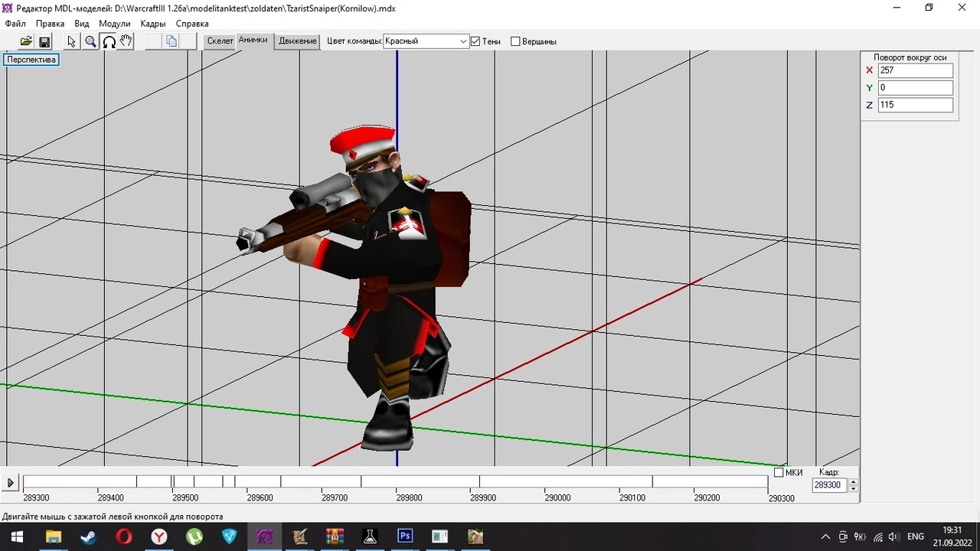Activate the rotate view tool
The height and width of the screenshot is (551, 980).
coord(109,41)
